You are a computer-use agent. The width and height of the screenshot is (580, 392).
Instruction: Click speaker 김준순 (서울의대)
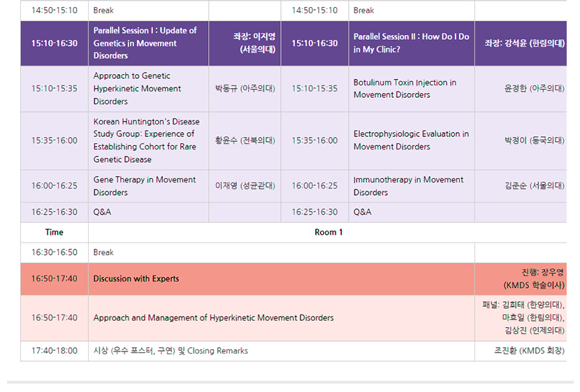point(534,186)
